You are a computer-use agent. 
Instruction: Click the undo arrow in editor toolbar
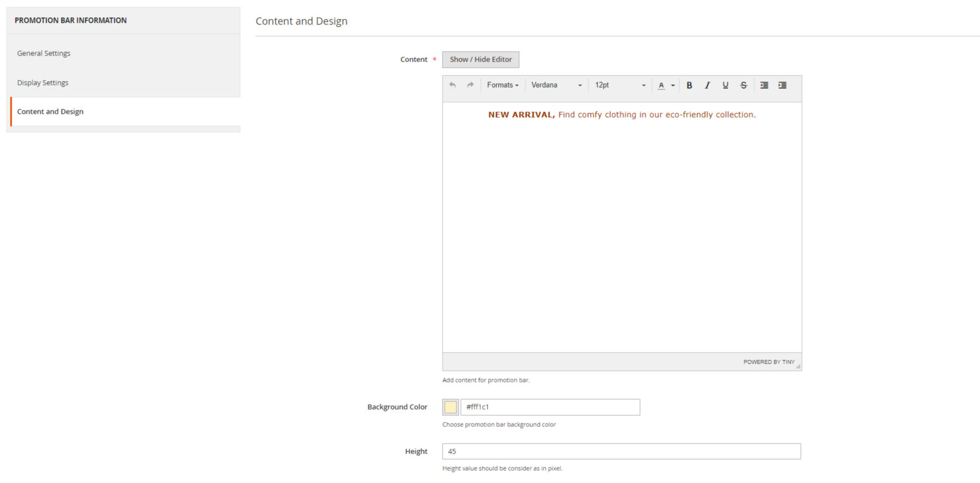pos(453,85)
